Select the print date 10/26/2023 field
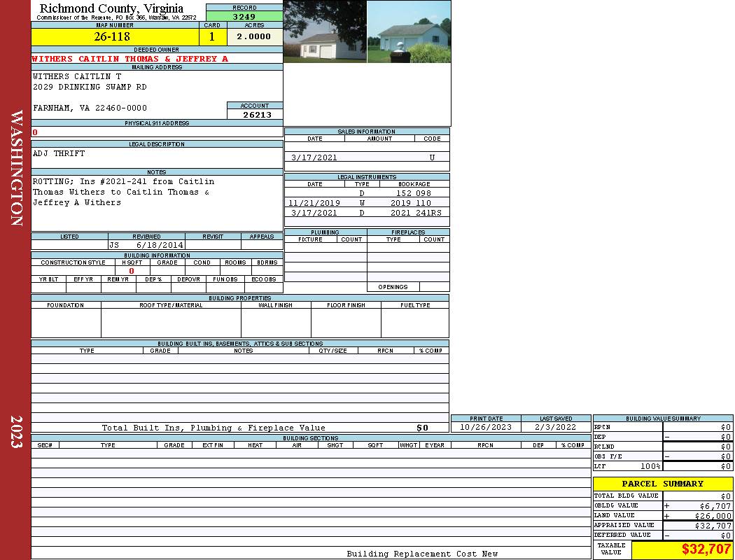The width and height of the screenshot is (735, 560). 486,427
